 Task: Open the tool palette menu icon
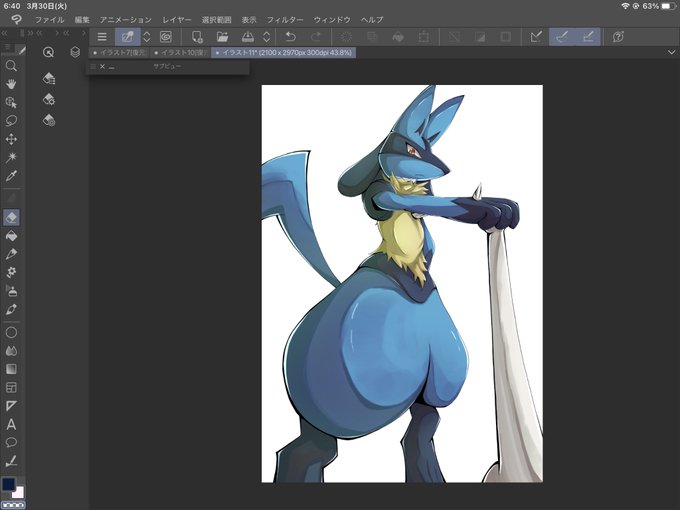tap(7, 47)
